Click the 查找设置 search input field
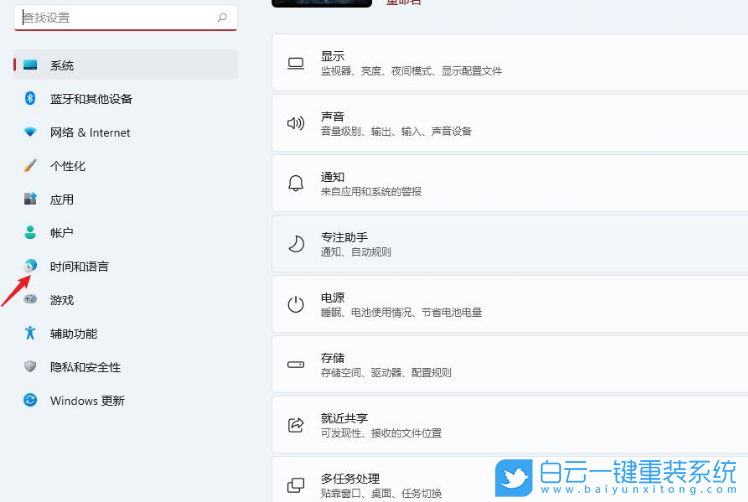The image size is (748, 502). click(x=125, y=18)
